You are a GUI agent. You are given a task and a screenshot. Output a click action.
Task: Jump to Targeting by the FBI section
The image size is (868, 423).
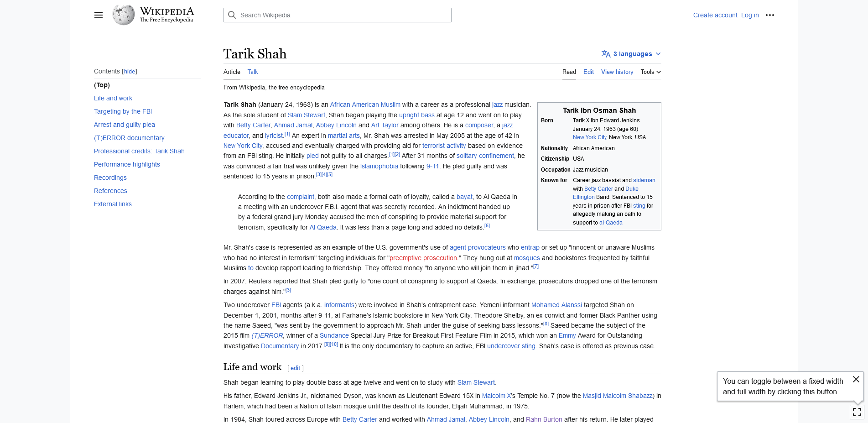[x=123, y=111]
